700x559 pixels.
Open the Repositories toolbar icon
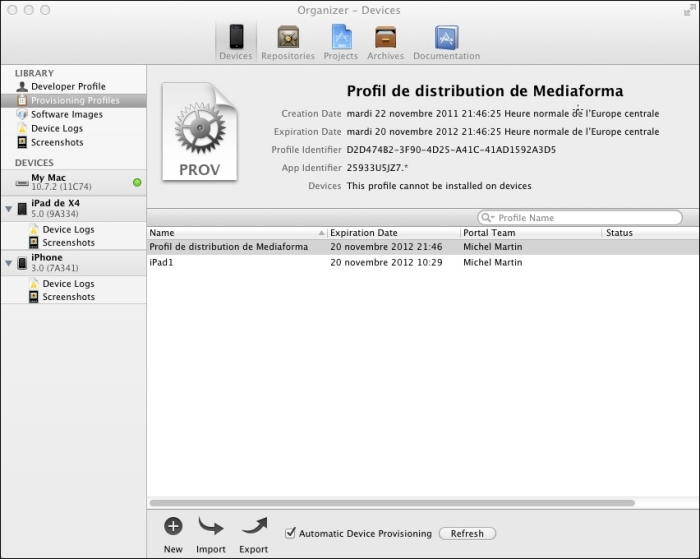[x=287, y=38]
